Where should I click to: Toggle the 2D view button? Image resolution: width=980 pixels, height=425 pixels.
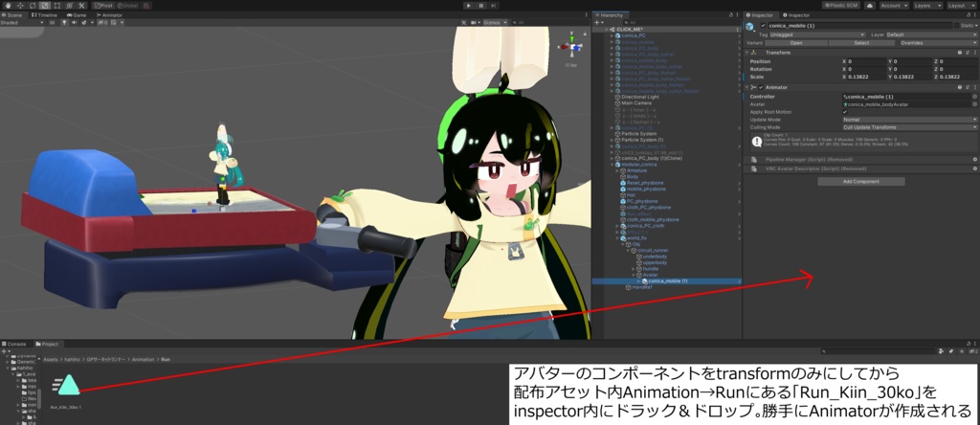53,23
